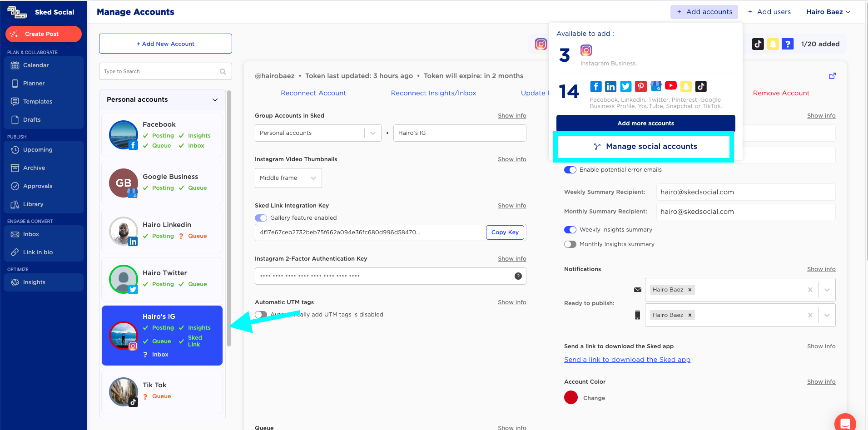Image resolution: width=868 pixels, height=430 pixels.
Task: Click the 2-Factor key help icon
Action: point(518,276)
